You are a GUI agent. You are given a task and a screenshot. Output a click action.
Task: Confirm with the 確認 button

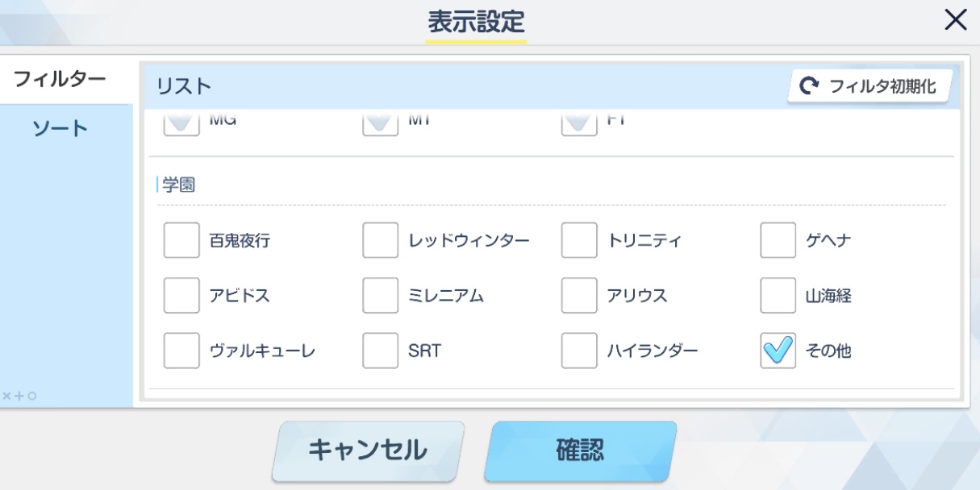580,451
